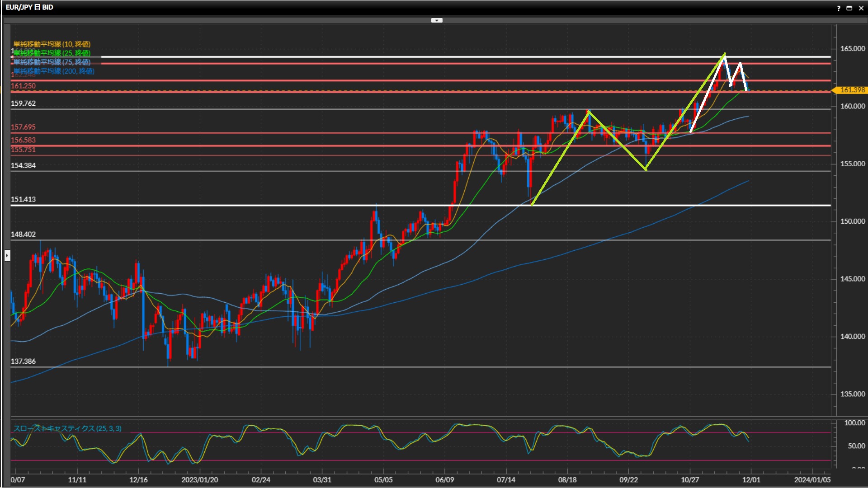Click the 12/01 date on time axis
This screenshot has height=488, width=868.
pyautogui.click(x=751, y=479)
